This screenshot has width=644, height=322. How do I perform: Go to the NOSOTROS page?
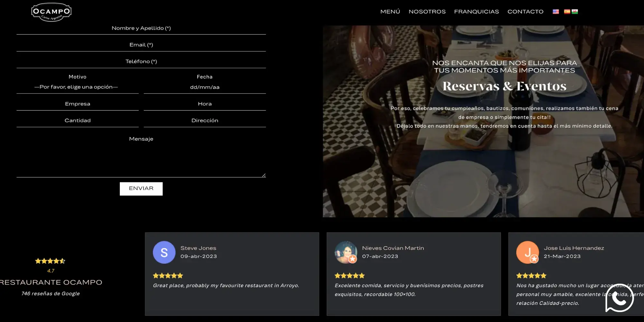point(427,12)
